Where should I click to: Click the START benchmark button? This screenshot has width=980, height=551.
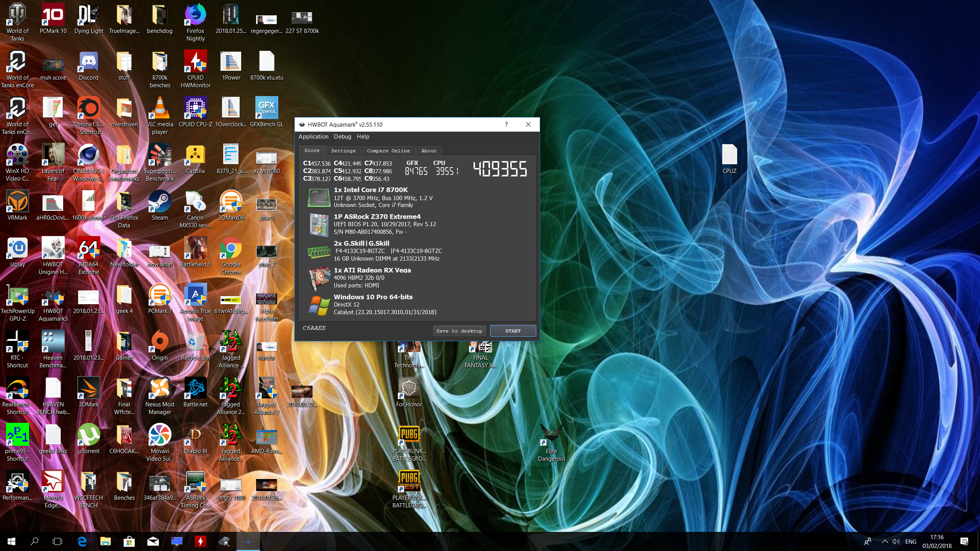513,331
